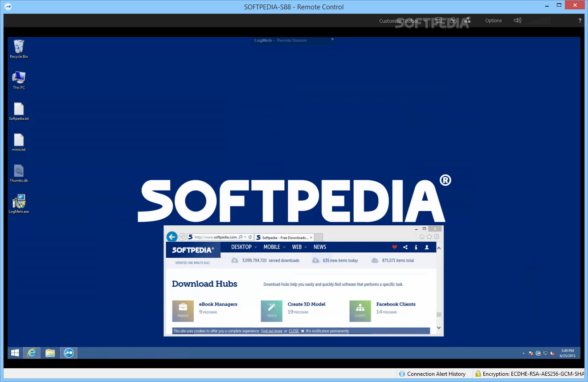Expand the arrow next to MOBILE
Image resolution: width=588 pixels, height=382 pixels.
point(284,248)
